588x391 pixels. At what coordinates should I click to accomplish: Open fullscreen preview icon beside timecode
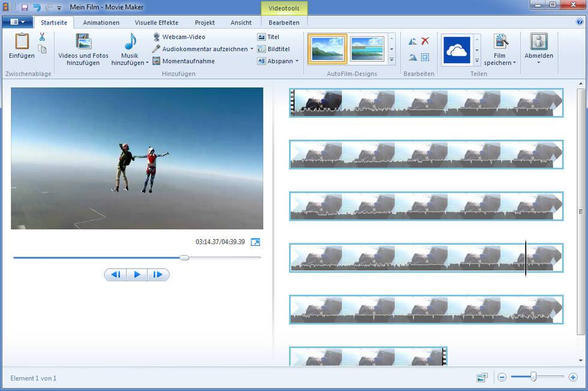[256, 242]
